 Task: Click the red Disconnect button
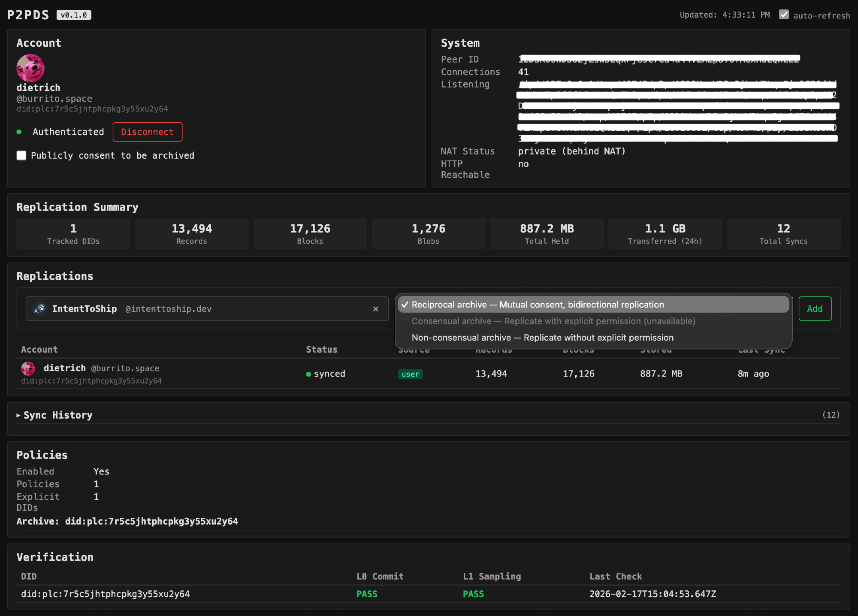click(148, 132)
